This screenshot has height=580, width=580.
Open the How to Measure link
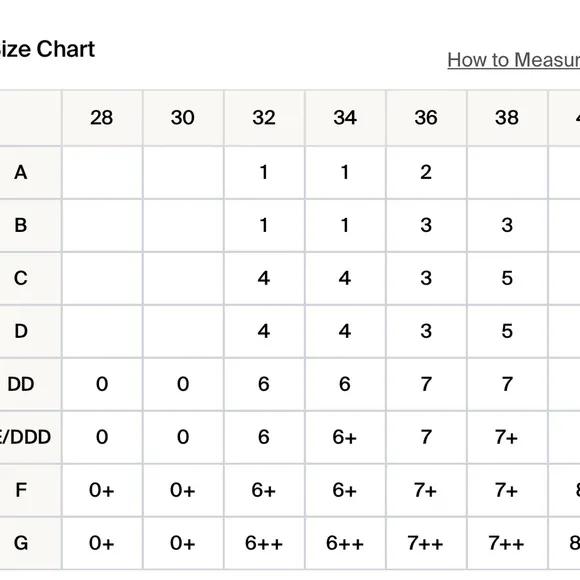514,60
